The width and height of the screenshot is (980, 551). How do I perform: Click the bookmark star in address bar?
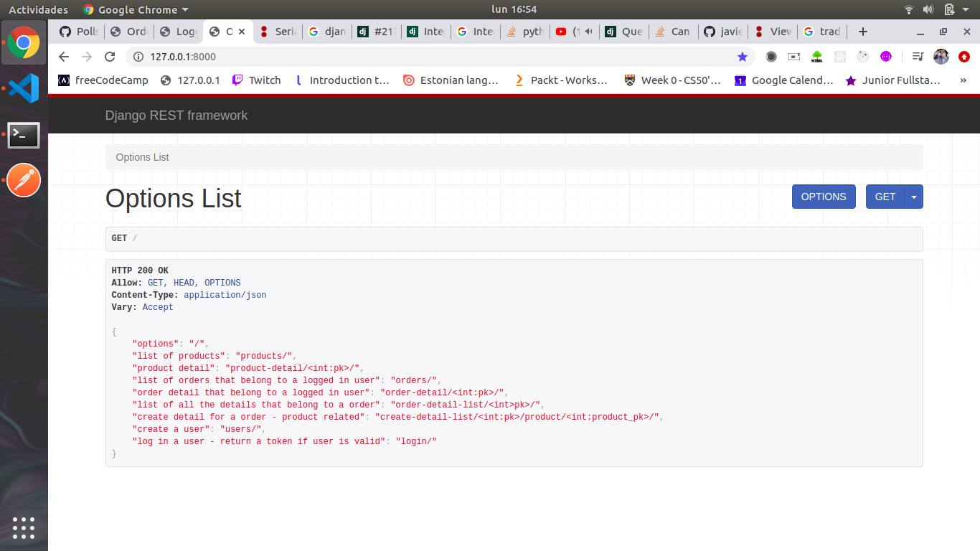pyautogui.click(x=743, y=57)
